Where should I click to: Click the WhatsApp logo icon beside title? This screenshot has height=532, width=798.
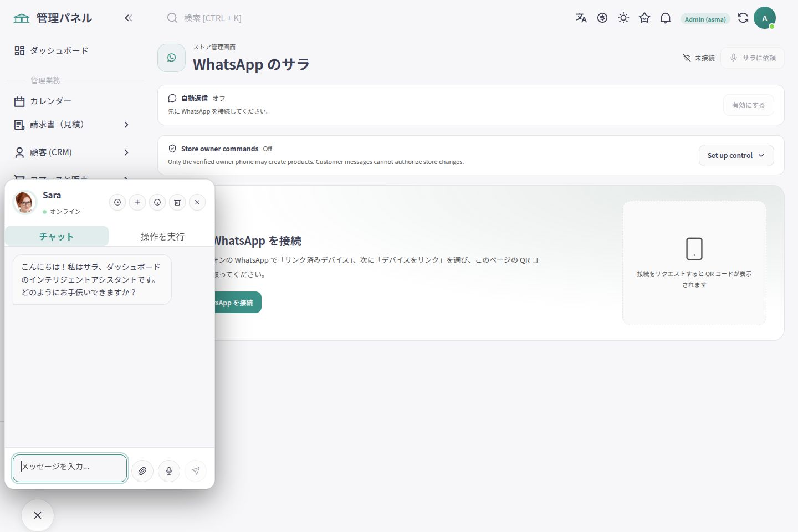(x=172, y=58)
